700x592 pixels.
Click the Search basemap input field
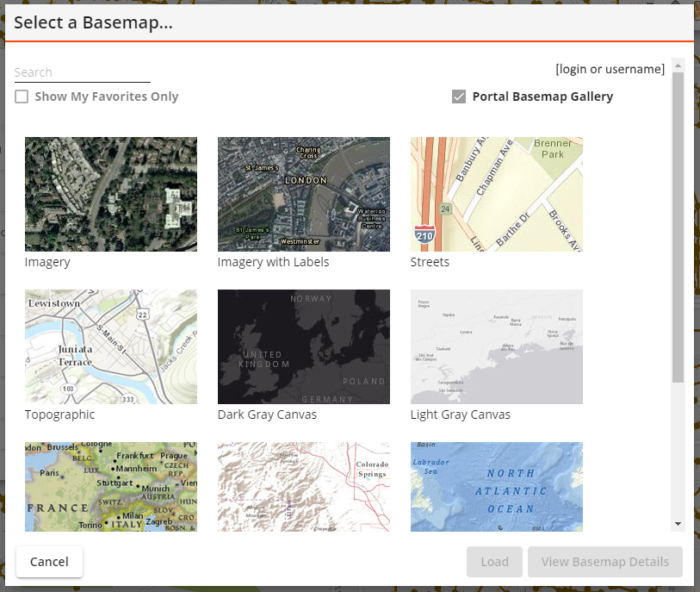point(82,72)
